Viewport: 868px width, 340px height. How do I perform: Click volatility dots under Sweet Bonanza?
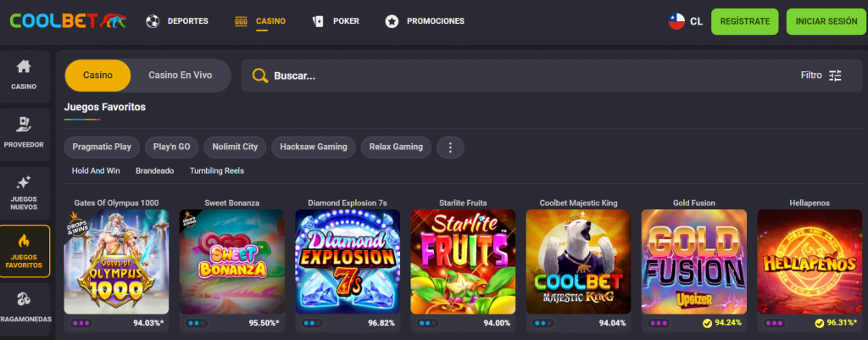coord(197,323)
